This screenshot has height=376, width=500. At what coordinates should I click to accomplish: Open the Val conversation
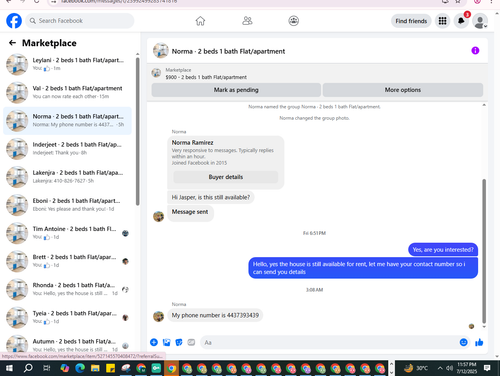click(x=68, y=92)
